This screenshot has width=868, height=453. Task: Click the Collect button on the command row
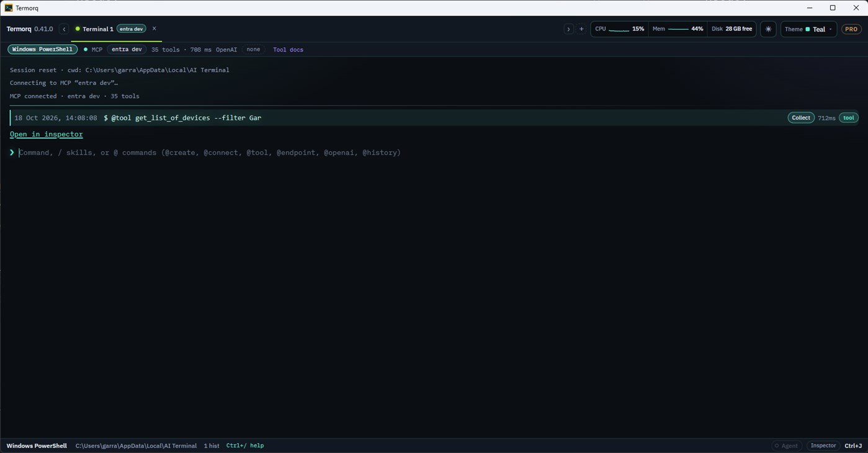[x=801, y=118]
